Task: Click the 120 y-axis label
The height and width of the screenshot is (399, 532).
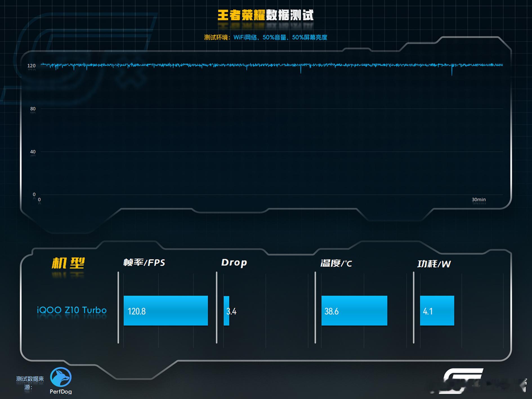Action: point(32,66)
